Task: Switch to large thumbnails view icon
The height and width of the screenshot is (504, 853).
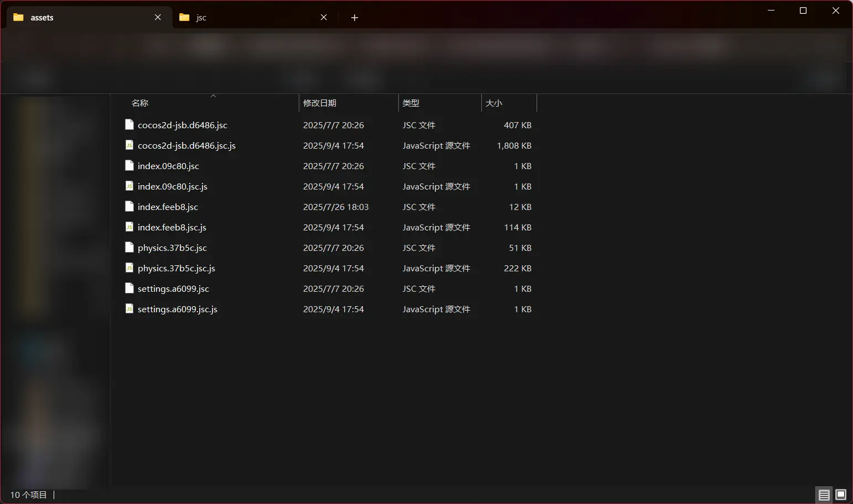Action: [x=841, y=495]
